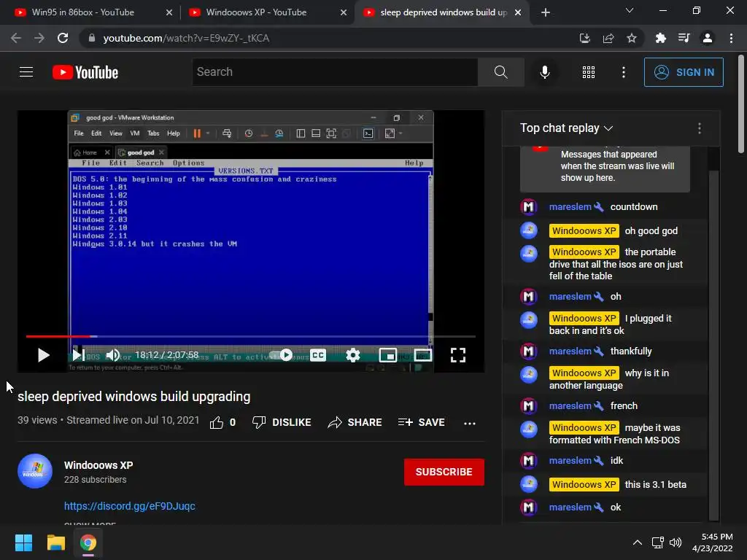The height and width of the screenshot is (560, 747).
Task: Open the YouTube apps grid
Action: click(x=589, y=72)
